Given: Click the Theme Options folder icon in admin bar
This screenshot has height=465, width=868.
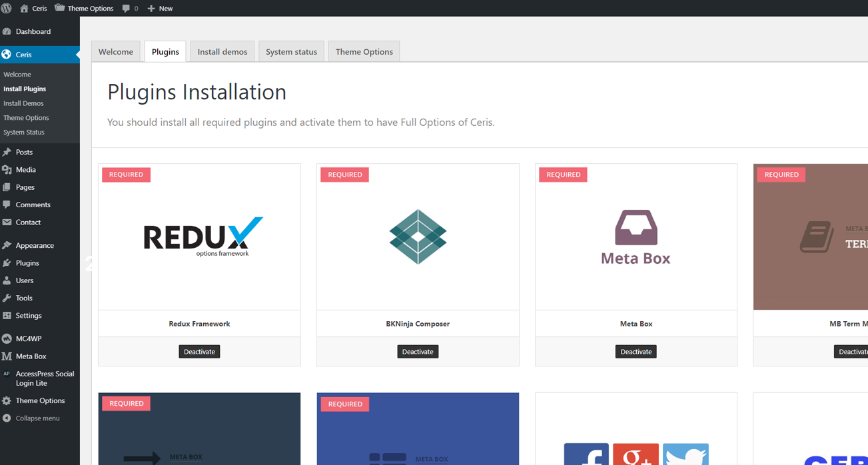Looking at the screenshot, I should (60, 8).
